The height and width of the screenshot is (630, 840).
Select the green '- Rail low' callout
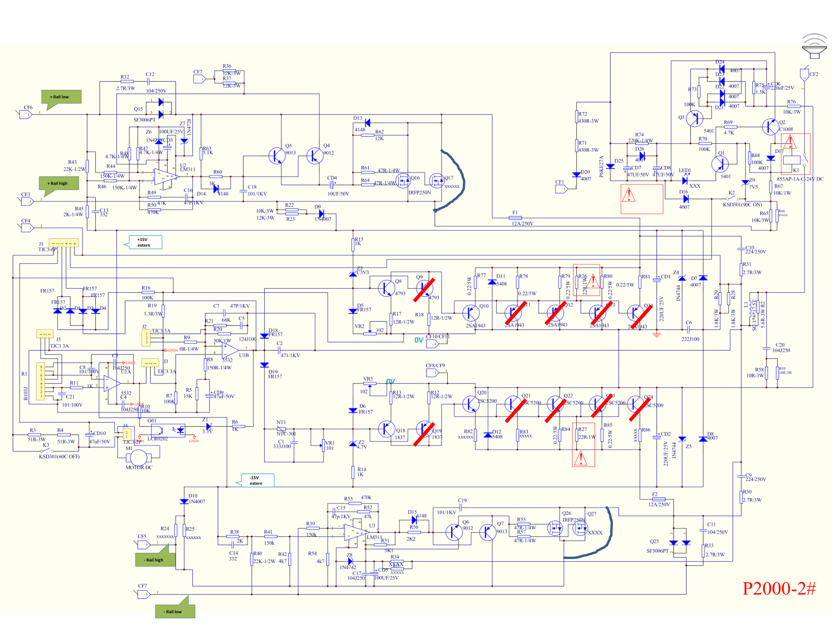pyautogui.click(x=175, y=611)
